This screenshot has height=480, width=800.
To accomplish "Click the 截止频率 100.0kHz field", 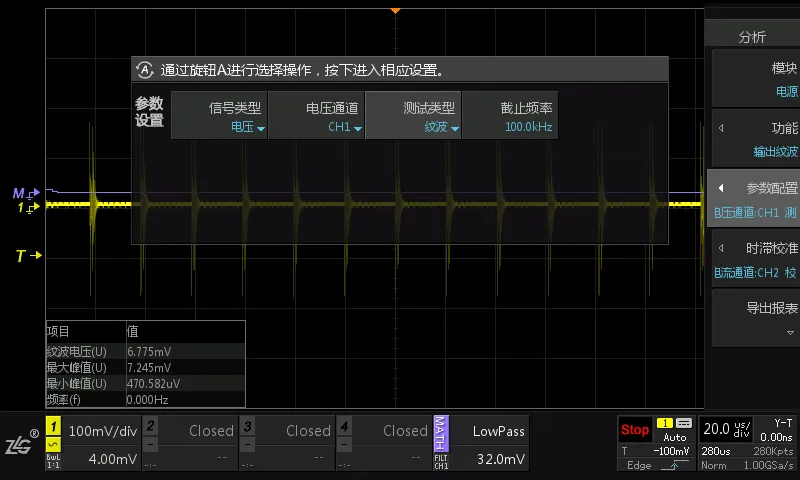I will (510, 115).
